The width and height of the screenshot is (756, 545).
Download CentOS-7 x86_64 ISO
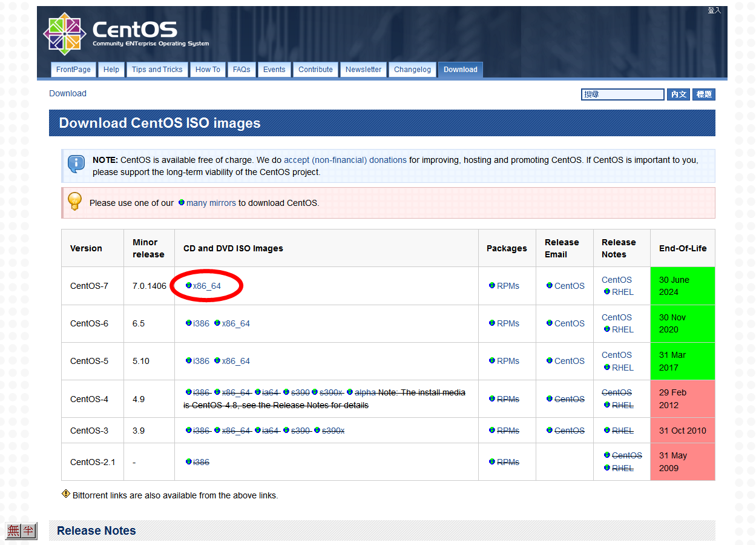207,286
